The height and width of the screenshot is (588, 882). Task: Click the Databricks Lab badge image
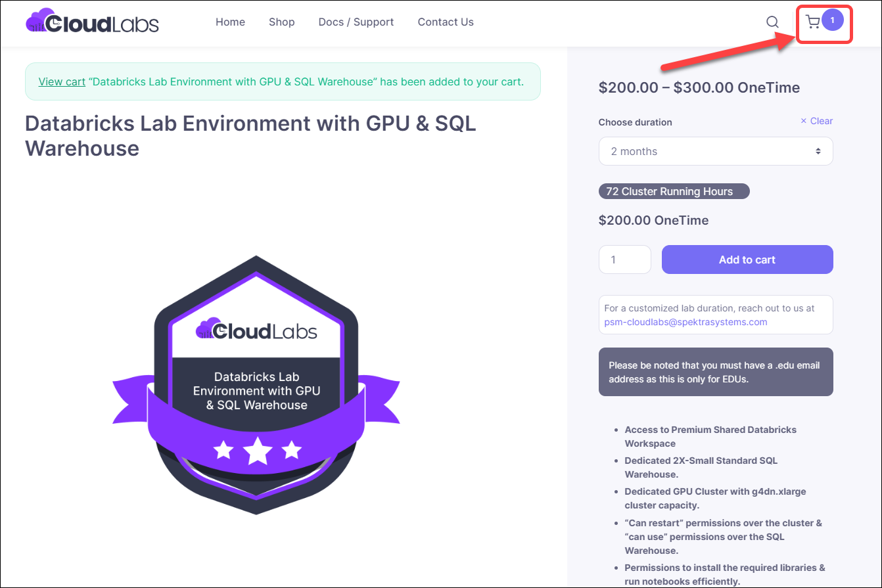click(x=256, y=384)
